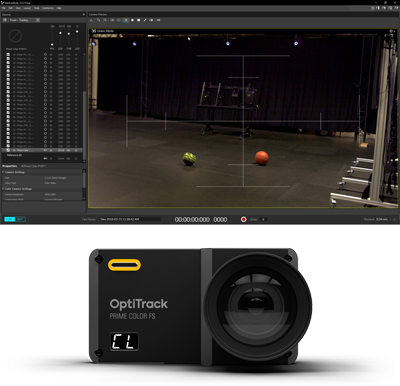This screenshot has height=386, width=400.
Task: Collapse the Color Camera Settings section
Action: point(3,189)
